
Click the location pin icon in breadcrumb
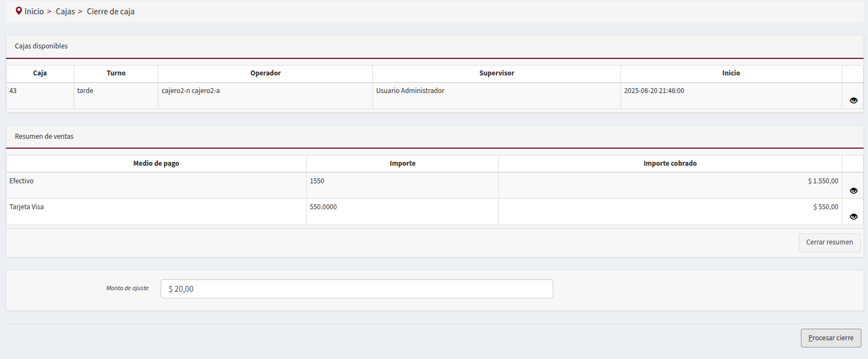(19, 11)
